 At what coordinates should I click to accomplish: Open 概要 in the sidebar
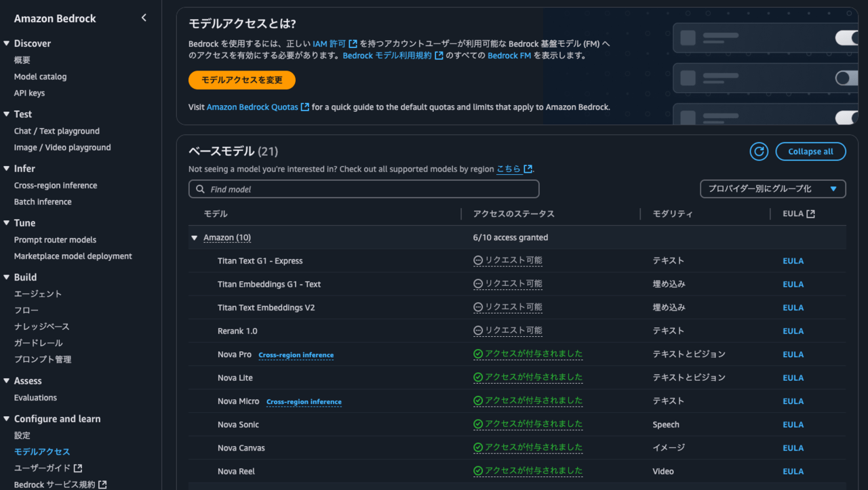point(22,60)
